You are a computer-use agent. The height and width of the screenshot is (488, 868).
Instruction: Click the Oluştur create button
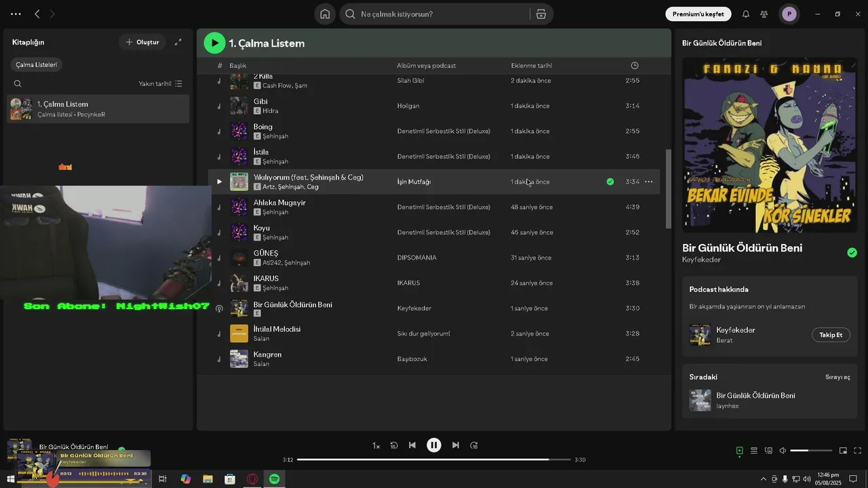(x=142, y=42)
